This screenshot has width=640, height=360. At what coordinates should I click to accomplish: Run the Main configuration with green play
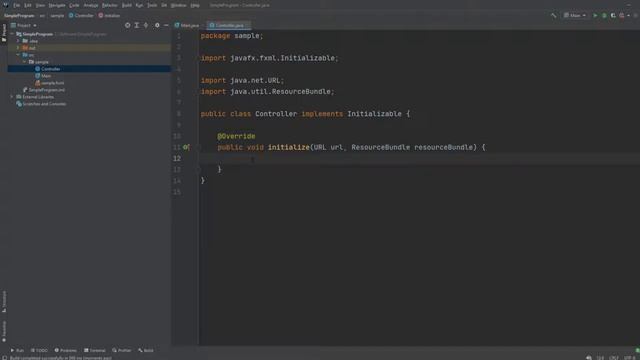tap(595, 16)
